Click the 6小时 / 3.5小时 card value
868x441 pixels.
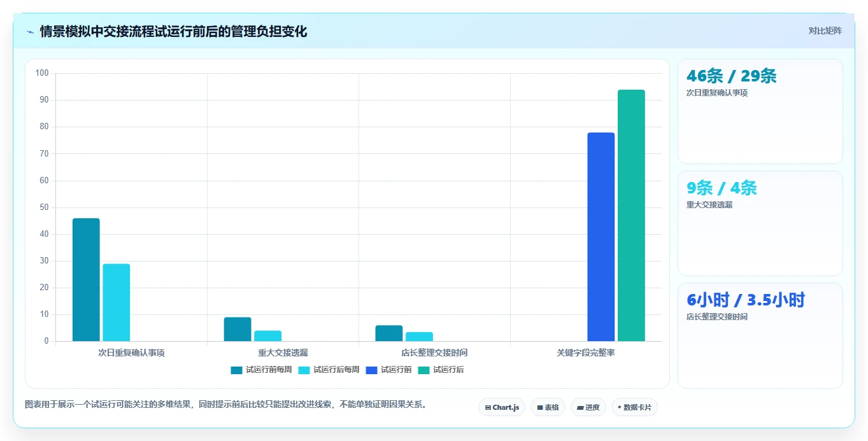[746, 300]
